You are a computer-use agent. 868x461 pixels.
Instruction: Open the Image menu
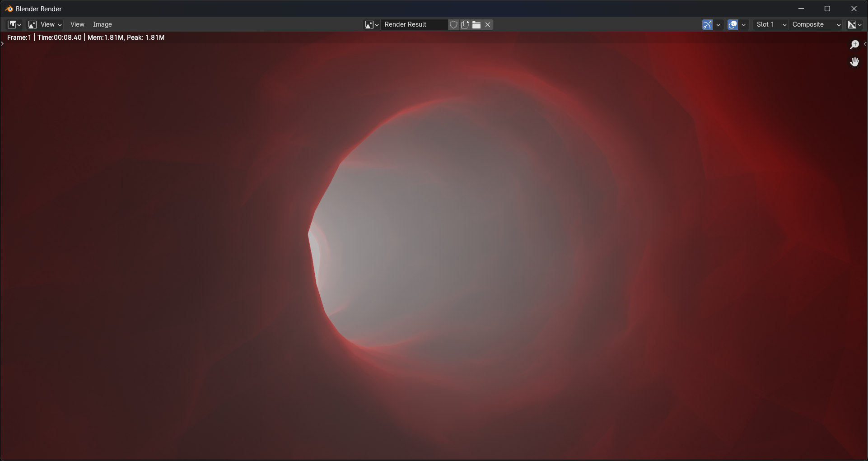(102, 24)
